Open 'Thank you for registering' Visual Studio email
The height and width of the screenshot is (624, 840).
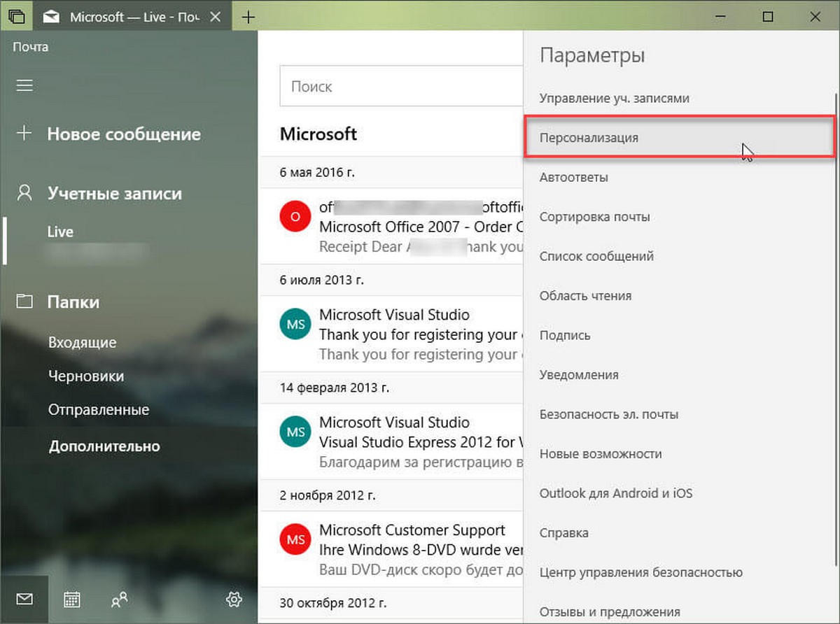click(x=391, y=335)
